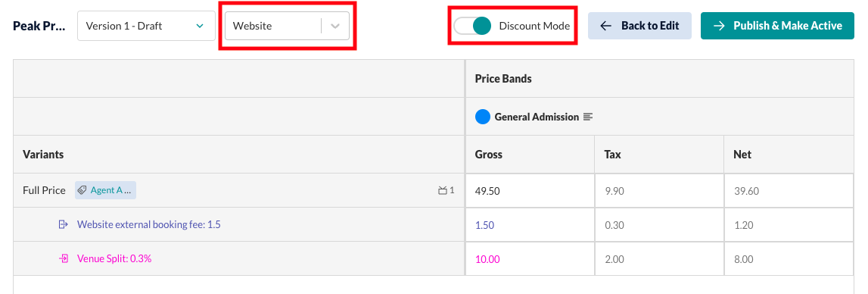Click the chevron arrow of Website selector
This screenshot has width=868, height=294.
[x=335, y=26]
